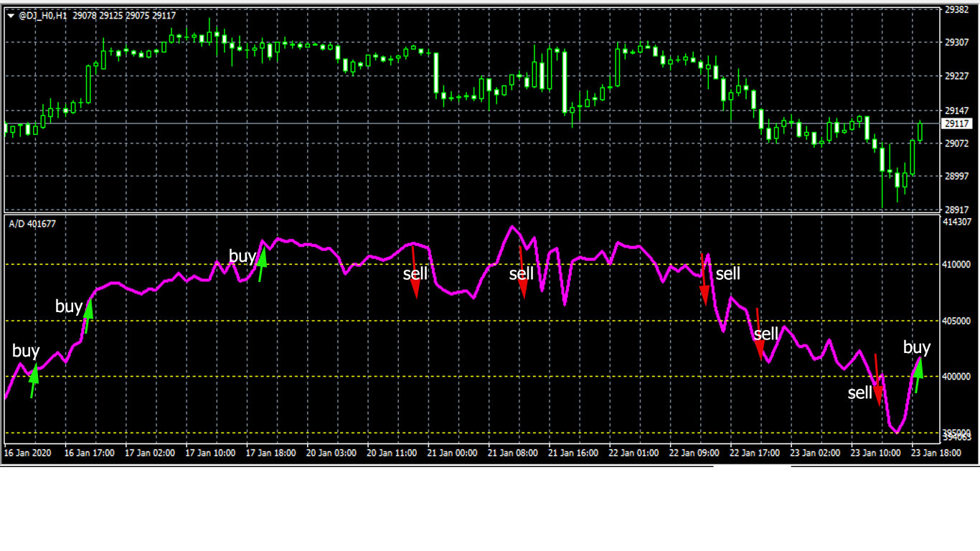Click time axis label 22 Jan 01:00
Viewport: 980px width, 551px height.
click(634, 453)
